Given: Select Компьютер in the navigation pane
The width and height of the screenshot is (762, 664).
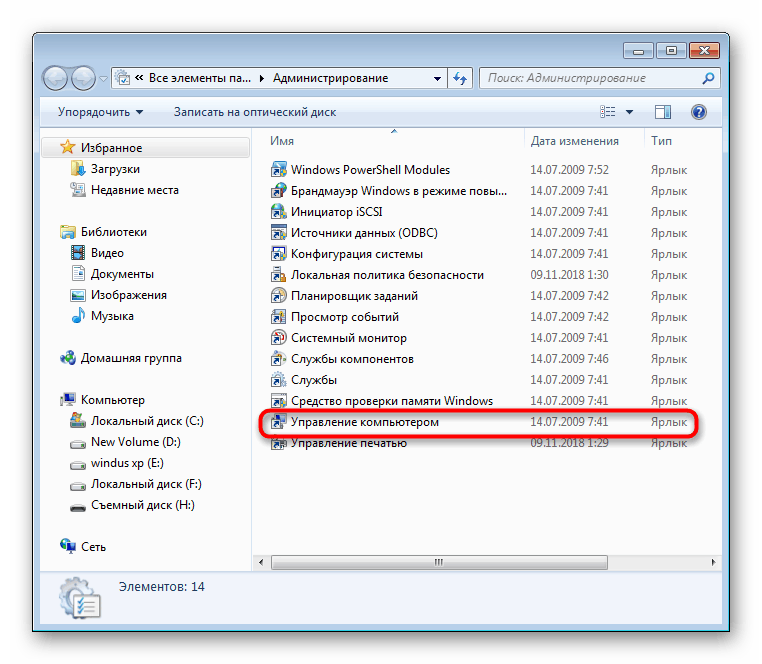Looking at the screenshot, I should click(113, 400).
